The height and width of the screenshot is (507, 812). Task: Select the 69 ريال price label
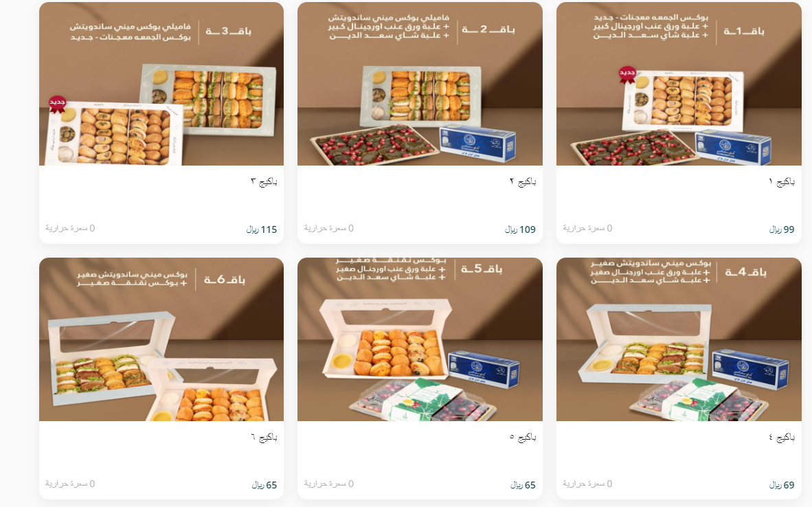click(x=782, y=485)
